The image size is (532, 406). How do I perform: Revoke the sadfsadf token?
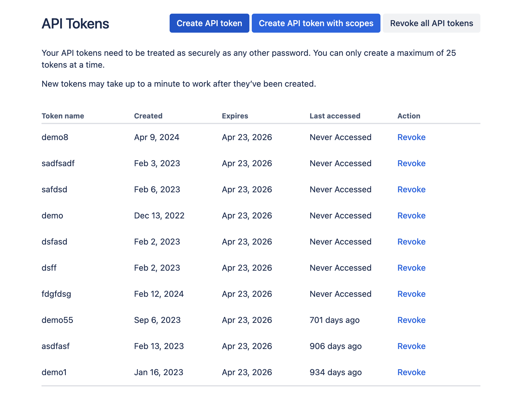pos(411,163)
